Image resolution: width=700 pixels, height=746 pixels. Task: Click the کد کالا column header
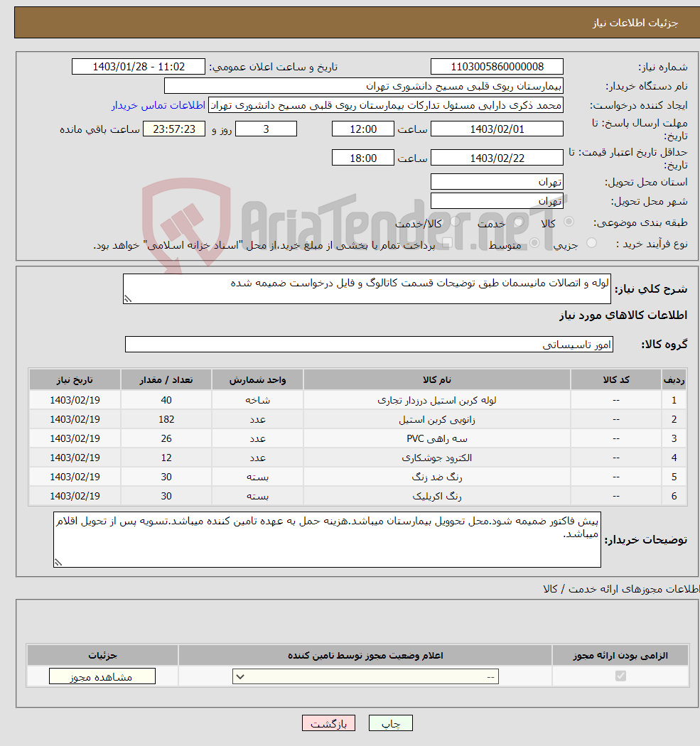(616, 379)
